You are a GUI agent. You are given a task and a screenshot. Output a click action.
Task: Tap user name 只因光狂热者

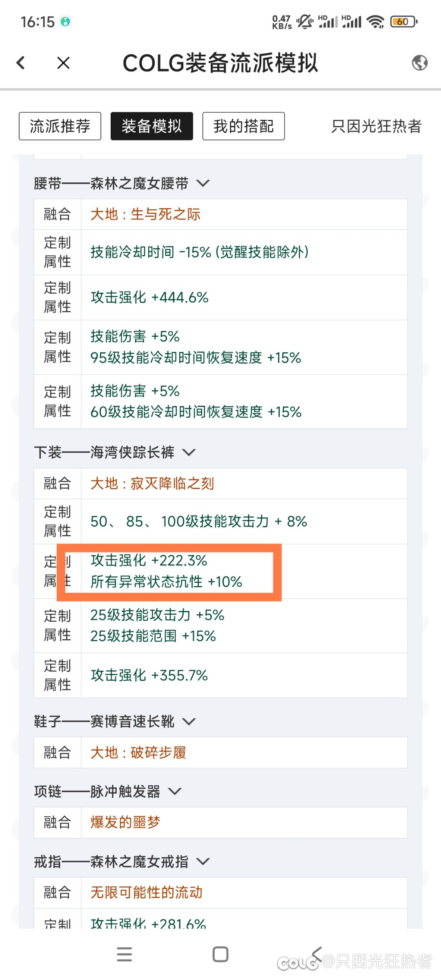[x=376, y=126]
